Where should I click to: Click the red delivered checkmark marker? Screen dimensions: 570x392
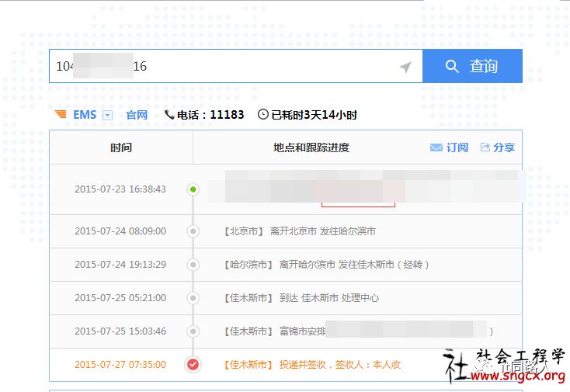point(193,364)
